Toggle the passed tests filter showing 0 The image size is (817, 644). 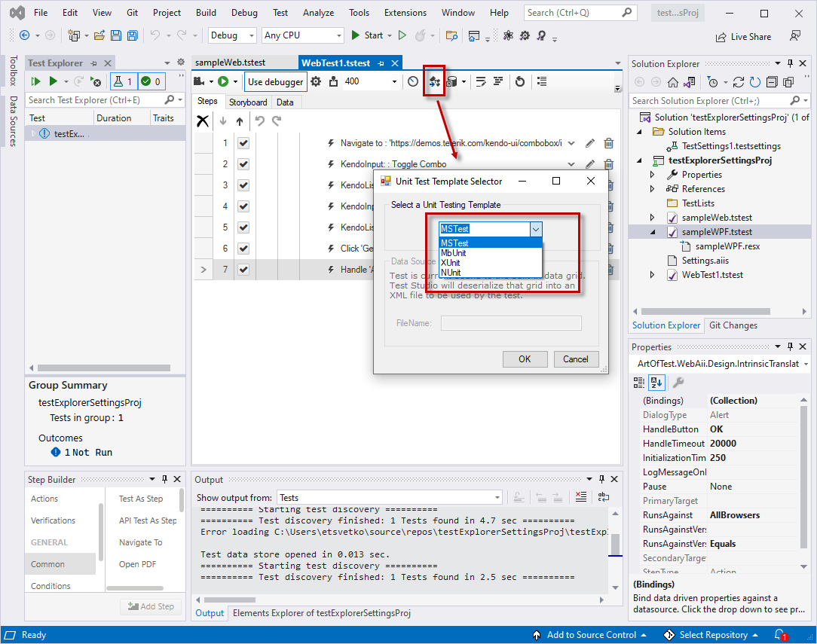[x=151, y=81]
